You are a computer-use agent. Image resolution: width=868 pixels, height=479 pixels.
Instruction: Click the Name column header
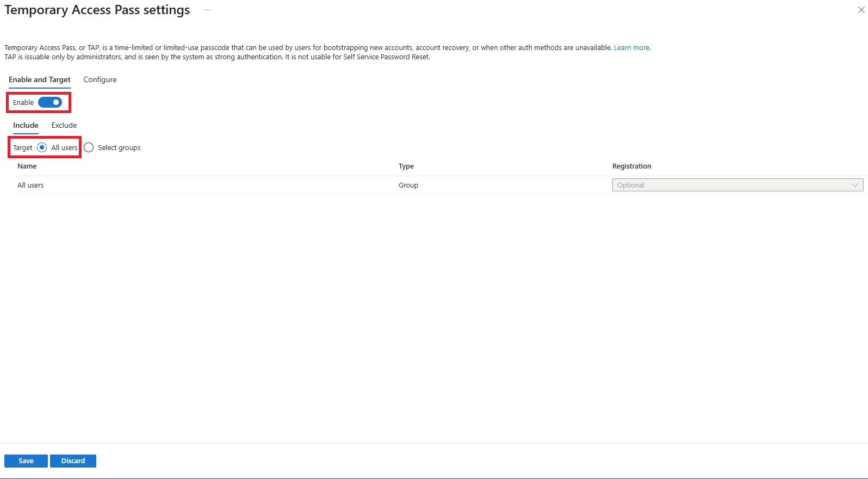[27, 166]
